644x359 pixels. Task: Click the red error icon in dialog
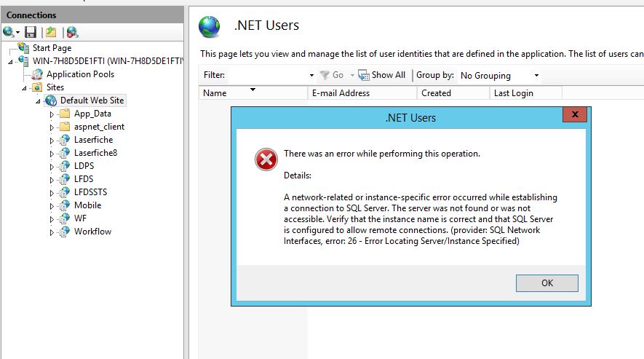point(266,159)
